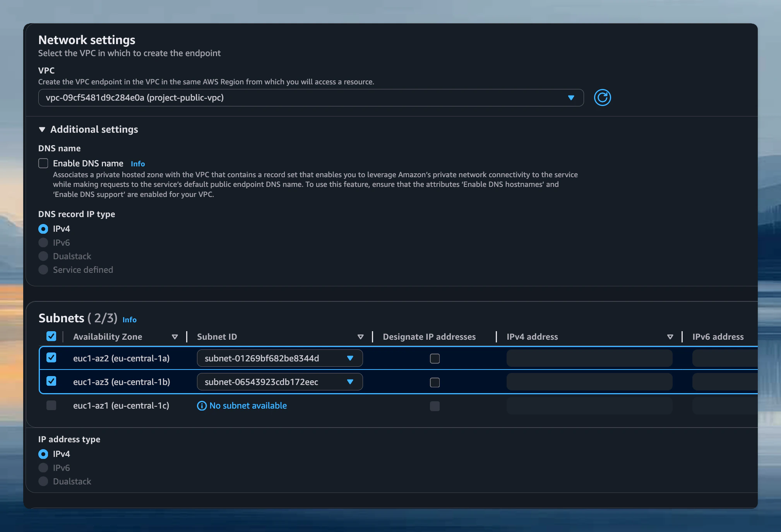Sort the IPv4 address column
The height and width of the screenshot is (532, 781).
[x=670, y=337]
